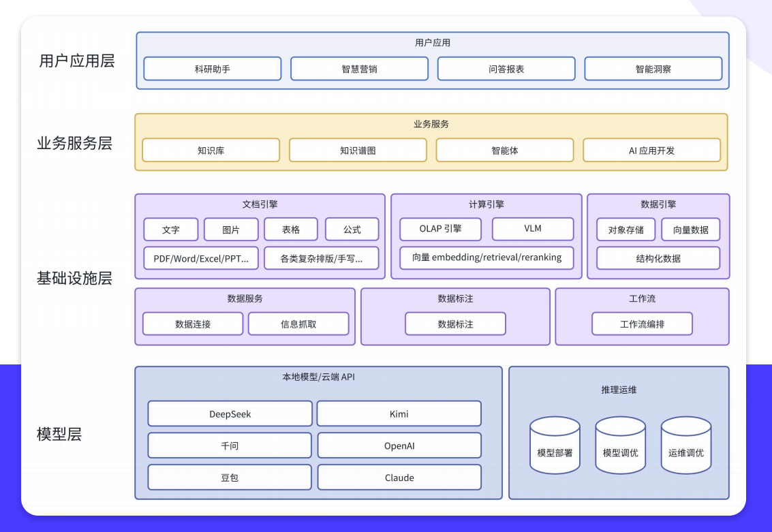
Task: Select the Claude model box
Action: (399, 478)
